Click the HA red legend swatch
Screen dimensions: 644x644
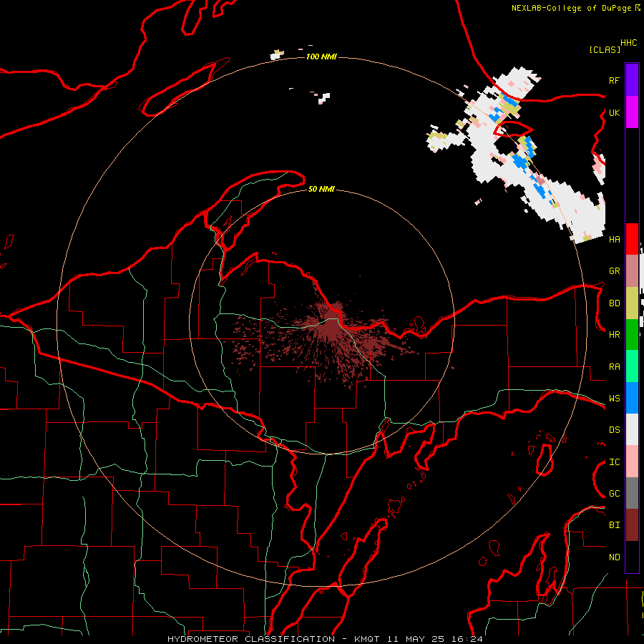coord(632,239)
